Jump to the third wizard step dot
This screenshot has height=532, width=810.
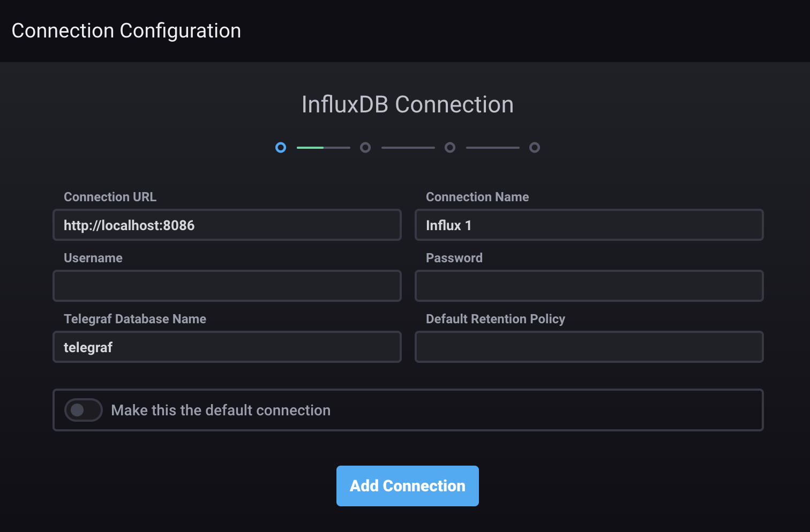pyautogui.click(x=450, y=147)
